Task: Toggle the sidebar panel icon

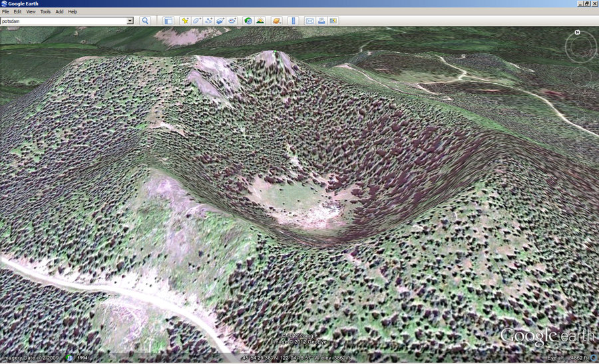Action: click(168, 21)
